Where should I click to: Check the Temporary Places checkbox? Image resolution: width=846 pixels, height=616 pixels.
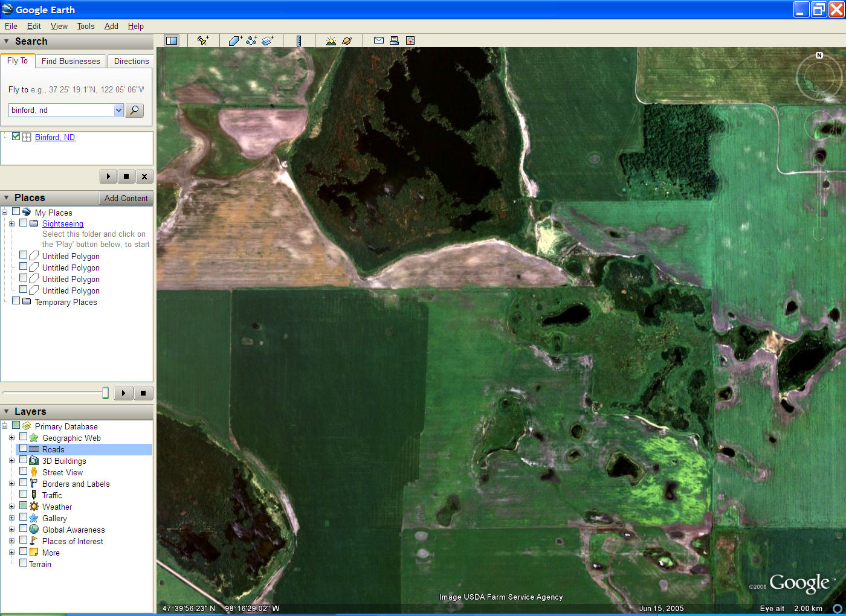(16, 301)
